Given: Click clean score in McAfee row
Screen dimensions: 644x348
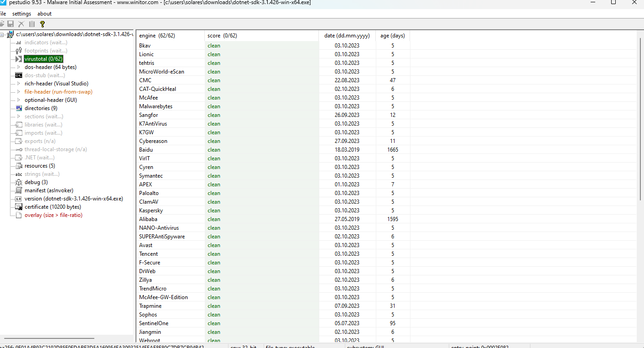Looking at the screenshot, I should [214, 98].
